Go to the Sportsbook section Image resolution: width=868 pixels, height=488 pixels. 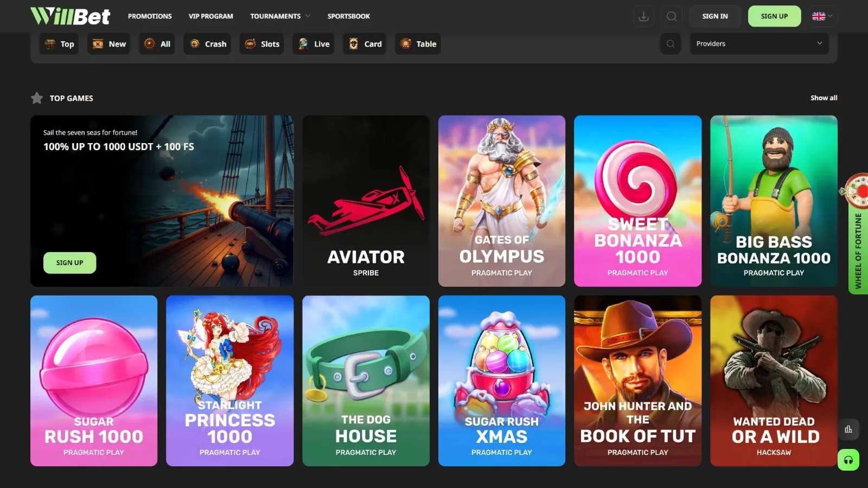pyautogui.click(x=348, y=16)
